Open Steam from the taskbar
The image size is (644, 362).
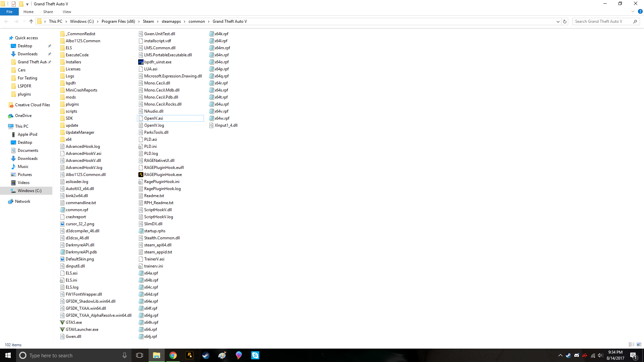(x=206, y=355)
